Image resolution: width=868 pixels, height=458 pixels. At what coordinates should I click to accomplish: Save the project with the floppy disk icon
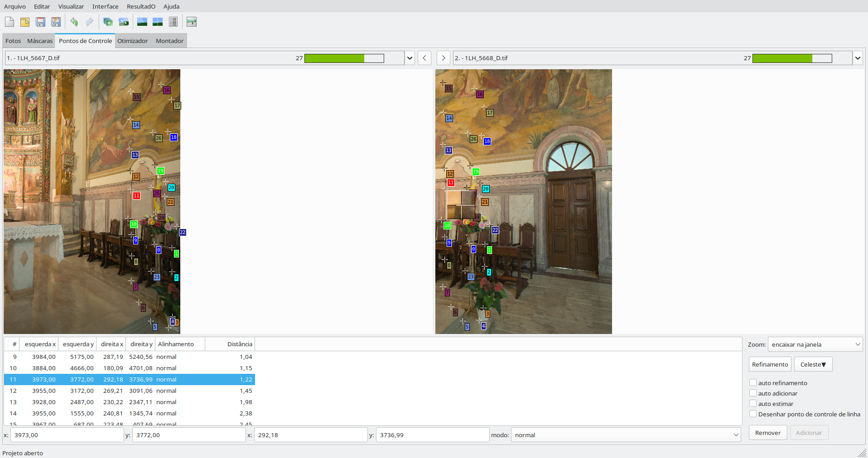click(x=40, y=22)
